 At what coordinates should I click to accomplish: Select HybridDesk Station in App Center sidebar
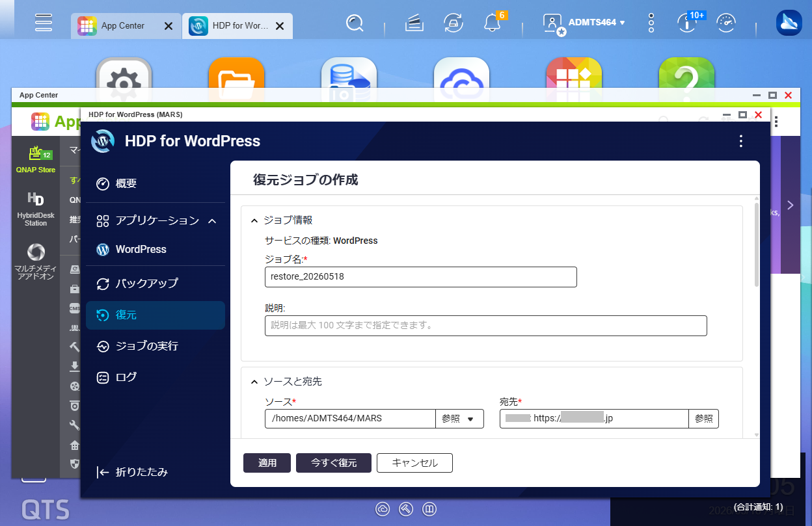click(x=36, y=209)
